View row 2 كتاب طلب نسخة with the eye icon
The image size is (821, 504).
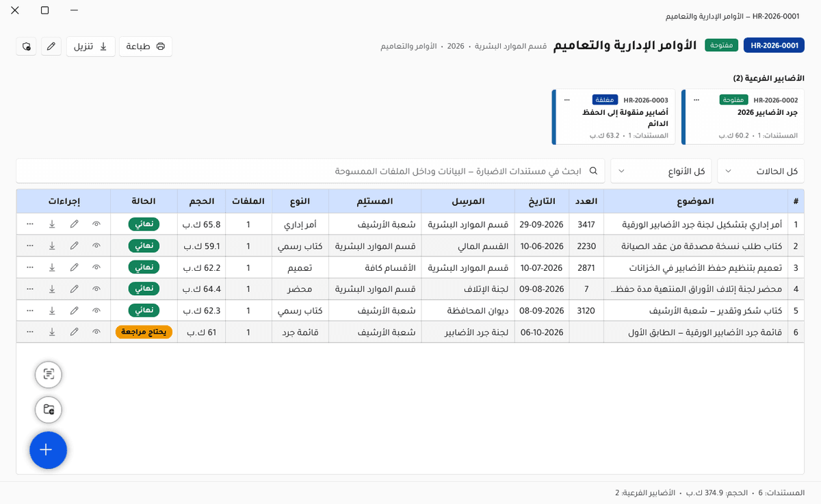coord(96,246)
